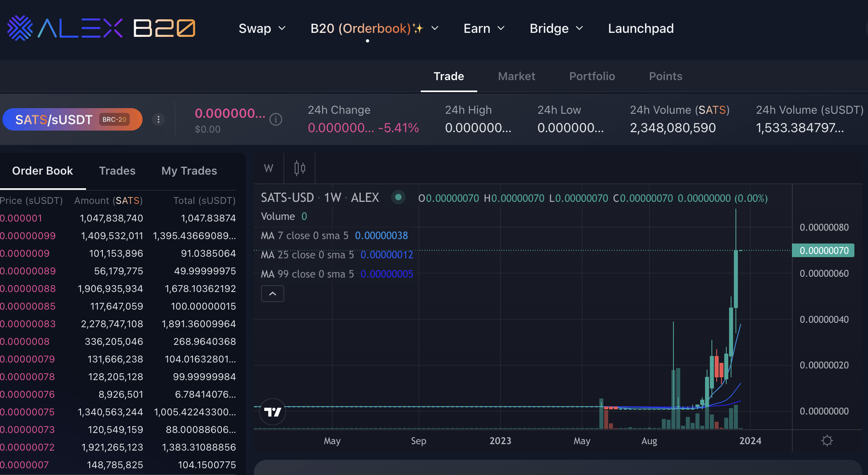Click the 0.00000070 price axis label

pos(824,251)
